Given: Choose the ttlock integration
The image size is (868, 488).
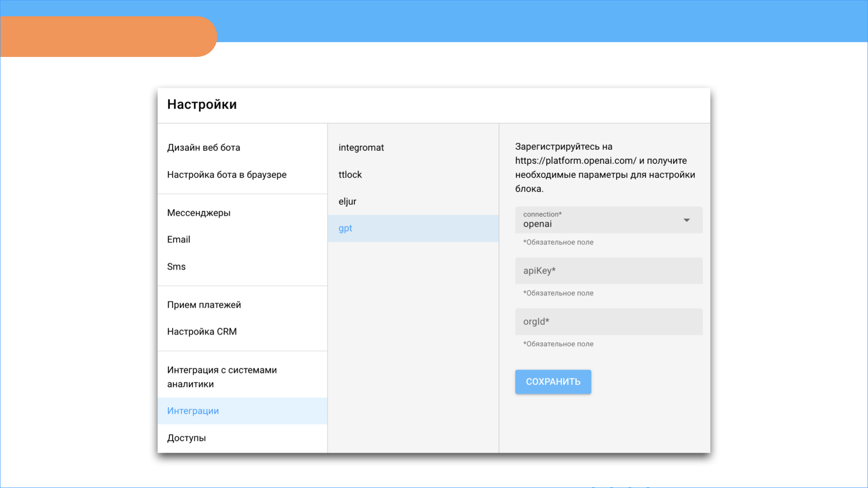Looking at the screenshot, I should (x=413, y=175).
